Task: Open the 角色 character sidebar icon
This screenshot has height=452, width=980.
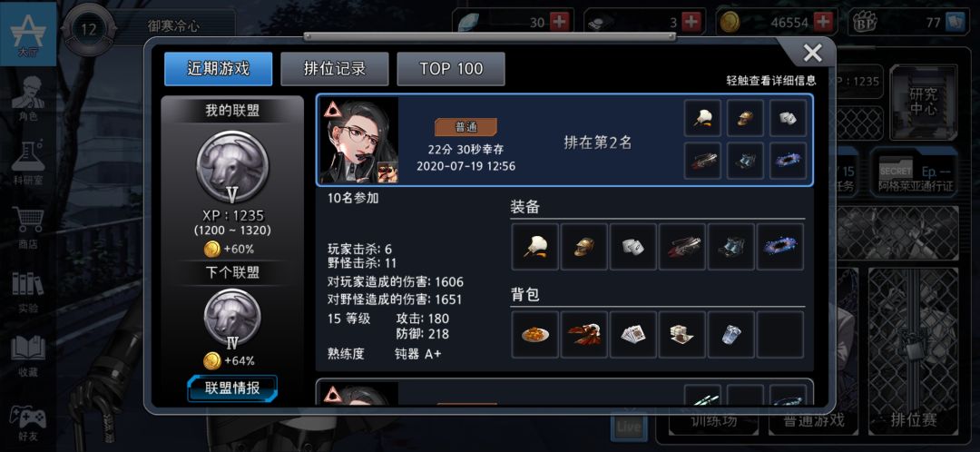Action: [x=28, y=100]
